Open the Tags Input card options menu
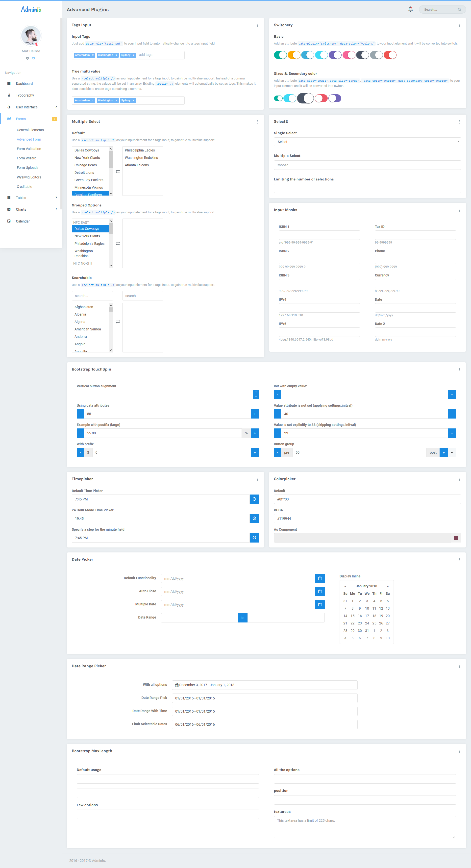This screenshot has height=868, width=471. point(257,25)
